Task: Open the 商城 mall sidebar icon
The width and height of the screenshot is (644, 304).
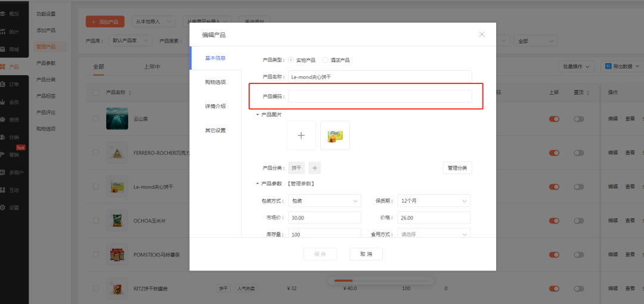Action: (3, 49)
